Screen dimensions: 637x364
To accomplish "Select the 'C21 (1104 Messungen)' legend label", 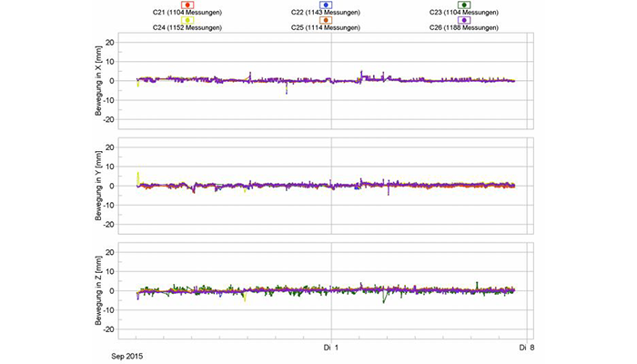I will tap(188, 13).
